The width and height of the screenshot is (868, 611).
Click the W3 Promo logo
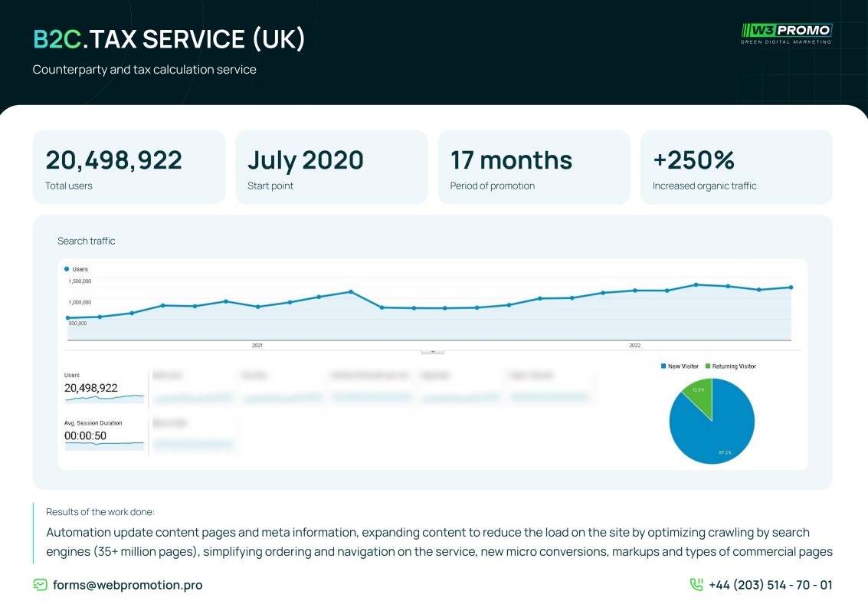pos(786,33)
